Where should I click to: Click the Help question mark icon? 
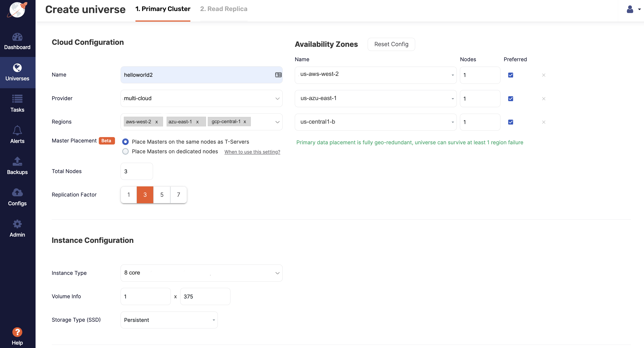click(x=17, y=332)
